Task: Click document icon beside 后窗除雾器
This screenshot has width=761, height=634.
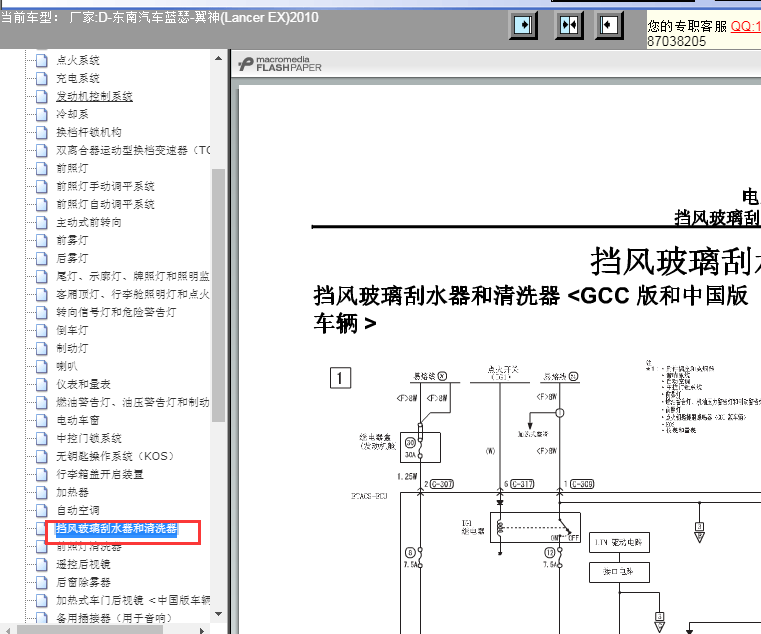Action: click(42, 582)
